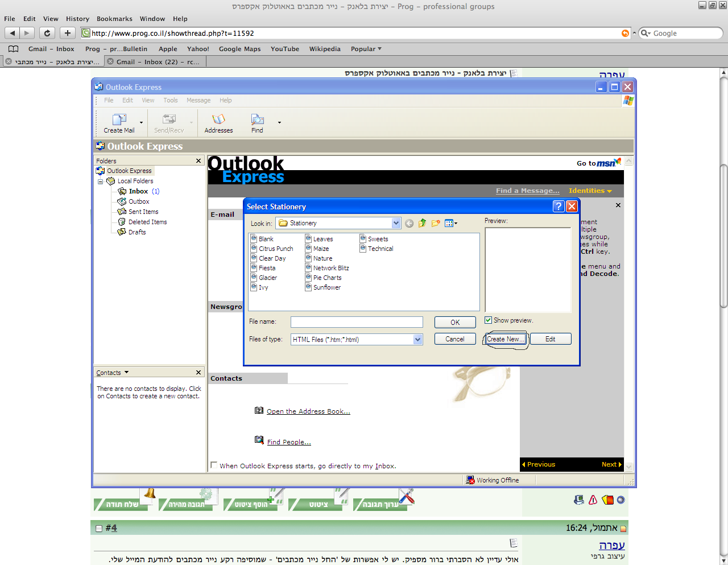728x565 pixels.
Task: Click the orange RSS icon in address bar
Action: 626,34
